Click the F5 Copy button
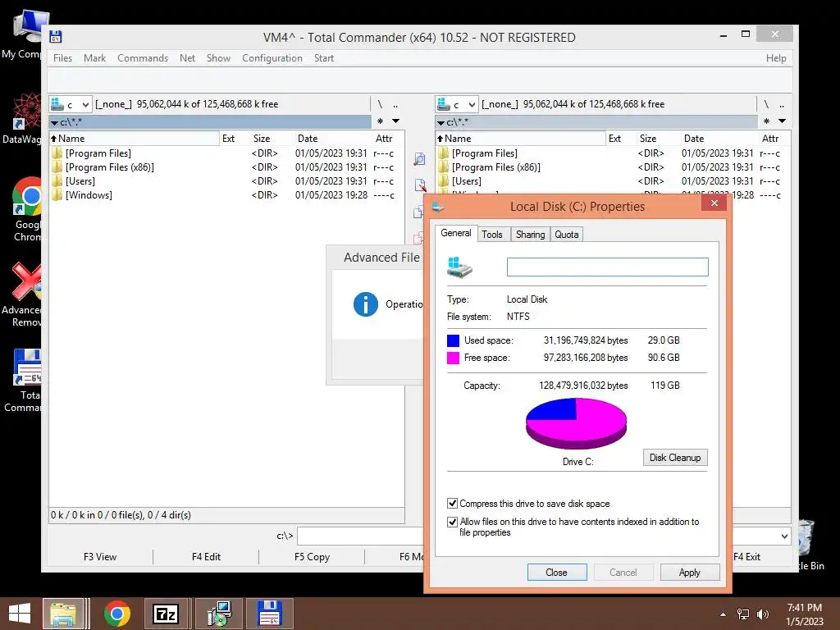Viewport: 840px width, 630px height. (312, 557)
